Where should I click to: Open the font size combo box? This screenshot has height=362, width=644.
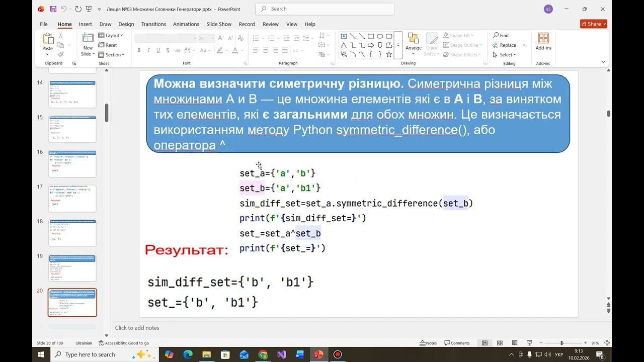pos(206,38)
